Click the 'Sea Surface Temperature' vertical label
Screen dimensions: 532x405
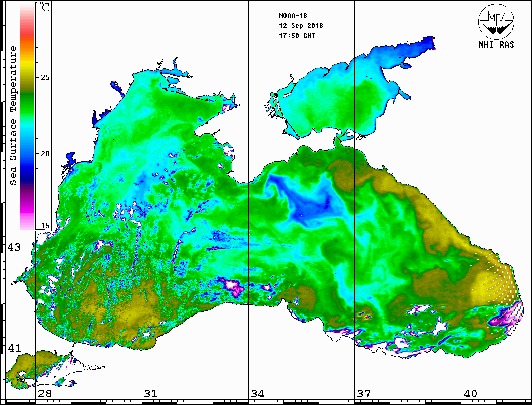13,115
